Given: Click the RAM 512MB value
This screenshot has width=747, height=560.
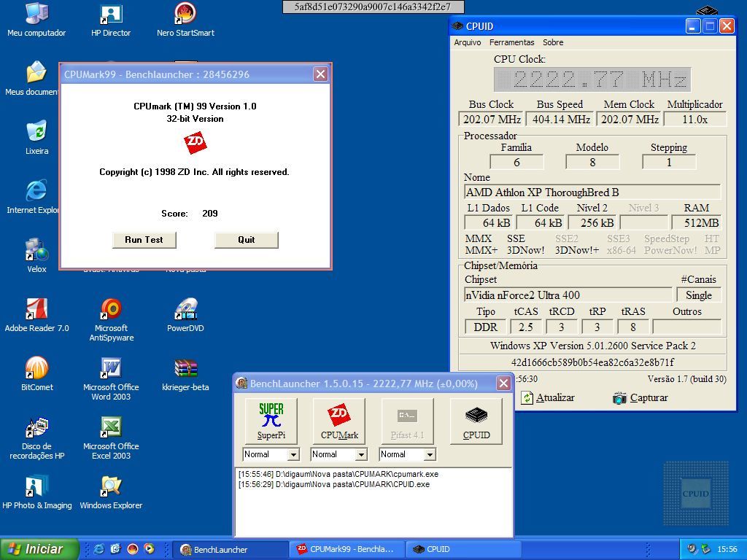Looking at the screenshot, I should point(697,223).
